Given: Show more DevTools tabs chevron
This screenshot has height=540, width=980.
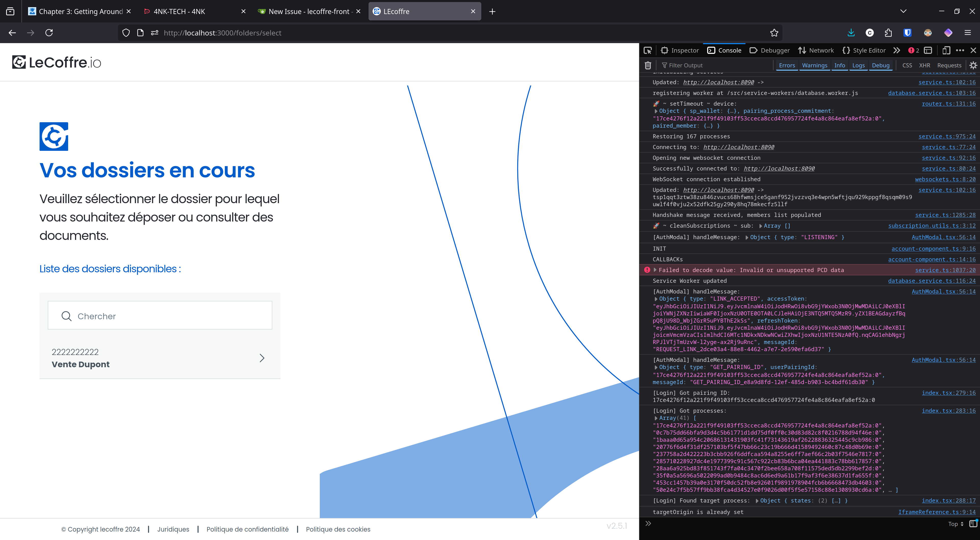Looking at the screenshot, I should (897, 50).
